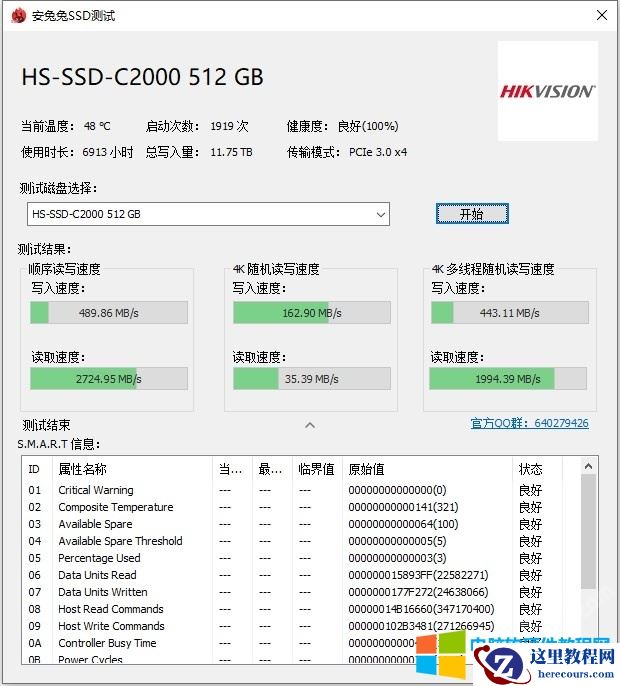
Task: Collapse the S.M.A.R.T panel with the chevron
Action: pos(310,425)
